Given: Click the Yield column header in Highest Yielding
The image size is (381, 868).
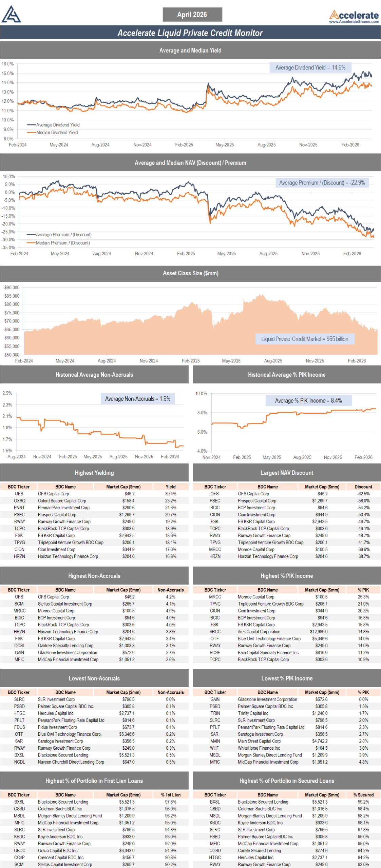Looking at the screenshot, I should click(171, 487).
